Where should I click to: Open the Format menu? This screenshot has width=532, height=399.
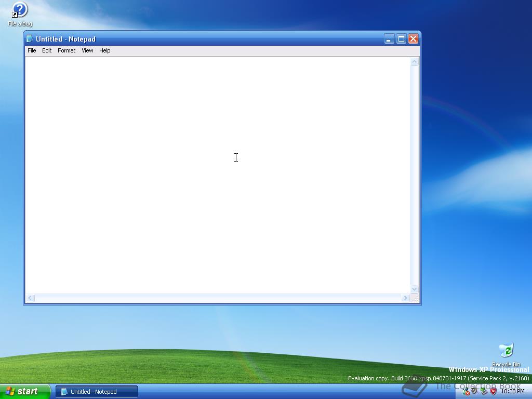66,50
